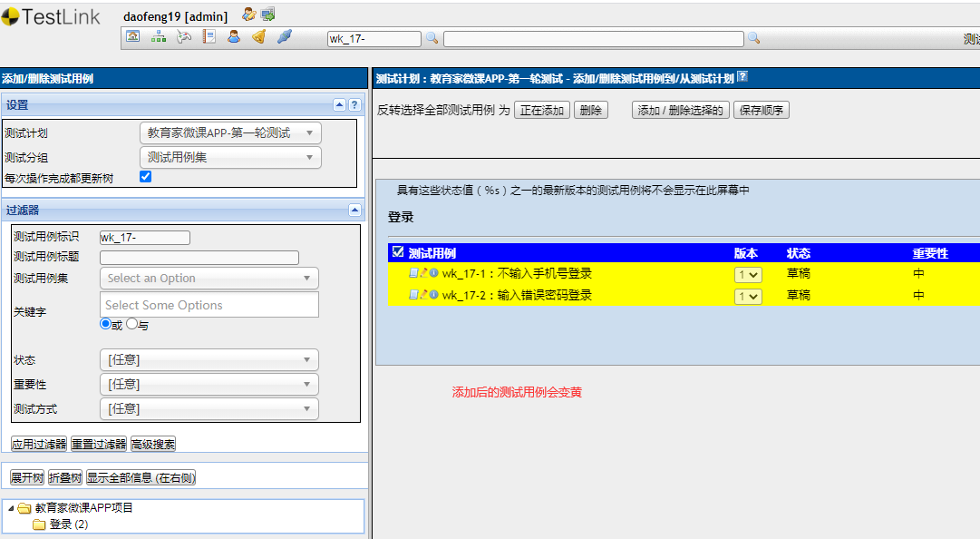
Task: Click info icon for wk_17-1
Action: (433, 272)
